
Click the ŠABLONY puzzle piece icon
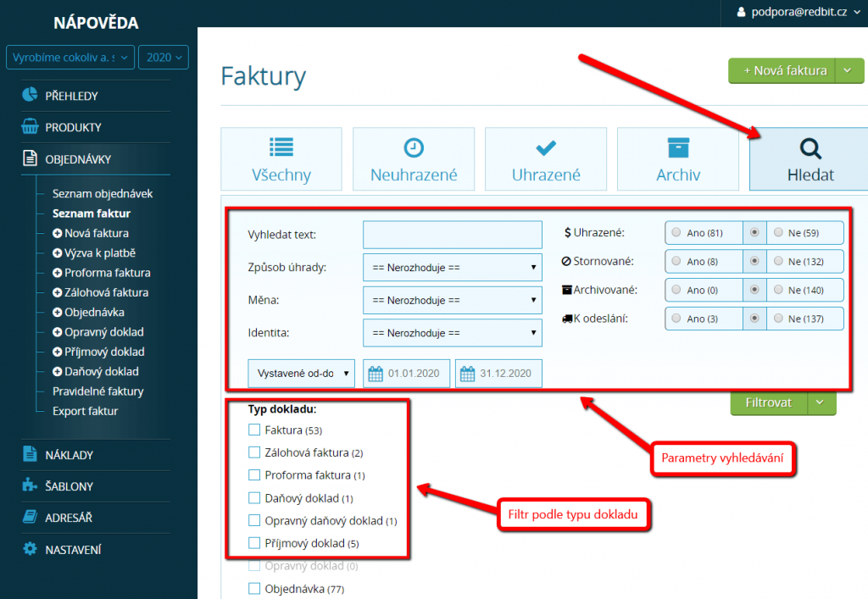point(30,485)
